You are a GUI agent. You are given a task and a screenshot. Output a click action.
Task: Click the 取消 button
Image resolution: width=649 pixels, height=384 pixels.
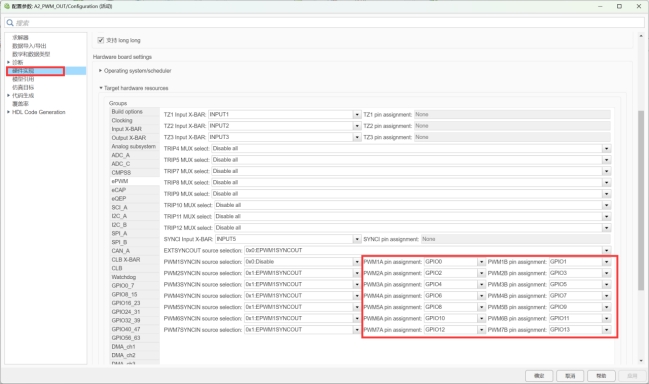570,376
